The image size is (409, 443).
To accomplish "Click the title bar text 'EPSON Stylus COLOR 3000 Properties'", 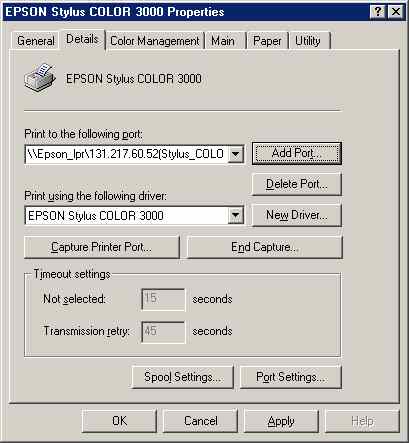I will click(x=115, y=12).
